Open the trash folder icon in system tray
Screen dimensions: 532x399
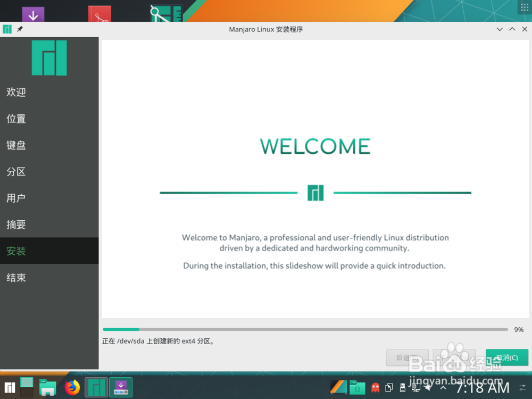coord(358,387)
